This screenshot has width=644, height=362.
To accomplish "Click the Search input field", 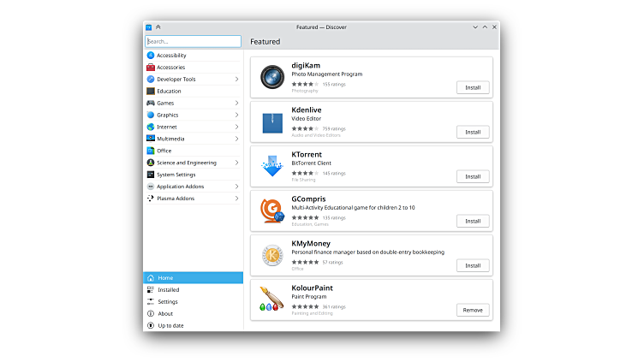I will 193,41.
